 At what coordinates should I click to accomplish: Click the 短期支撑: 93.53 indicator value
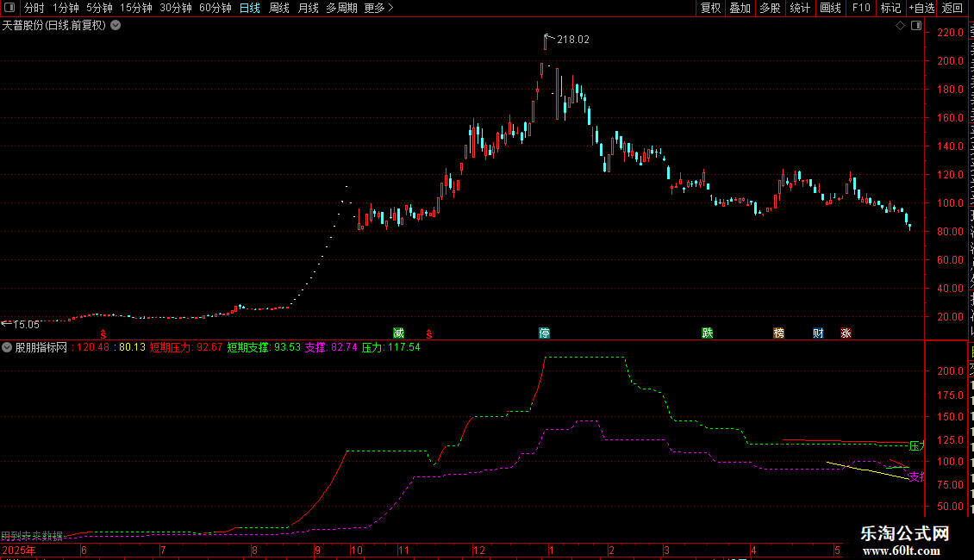[x=264, y=348]
